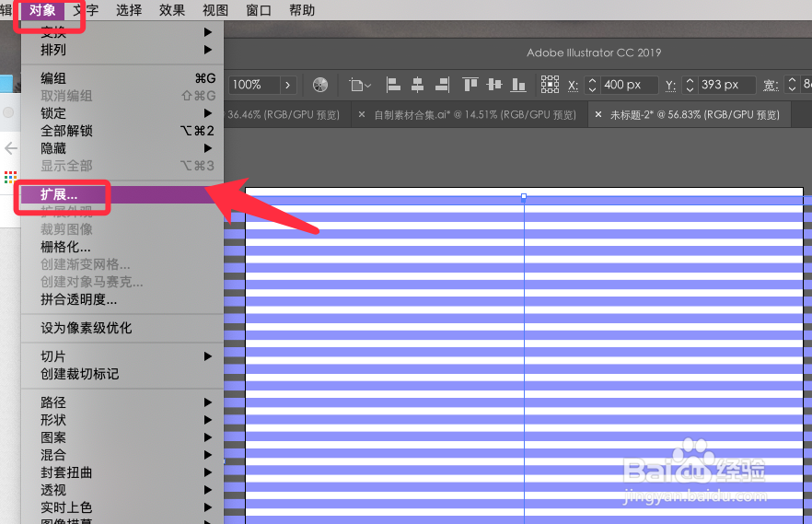Image resolution: width=812 pixels, height=524 pixels.
Task: Click the 宽: label link
Action: pos(771,86)
